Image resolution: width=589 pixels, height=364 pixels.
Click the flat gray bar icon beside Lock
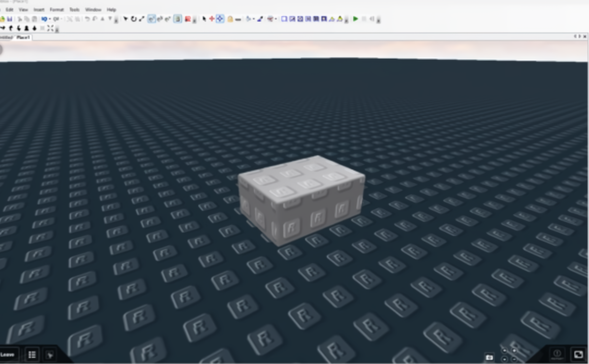[238, 19]
